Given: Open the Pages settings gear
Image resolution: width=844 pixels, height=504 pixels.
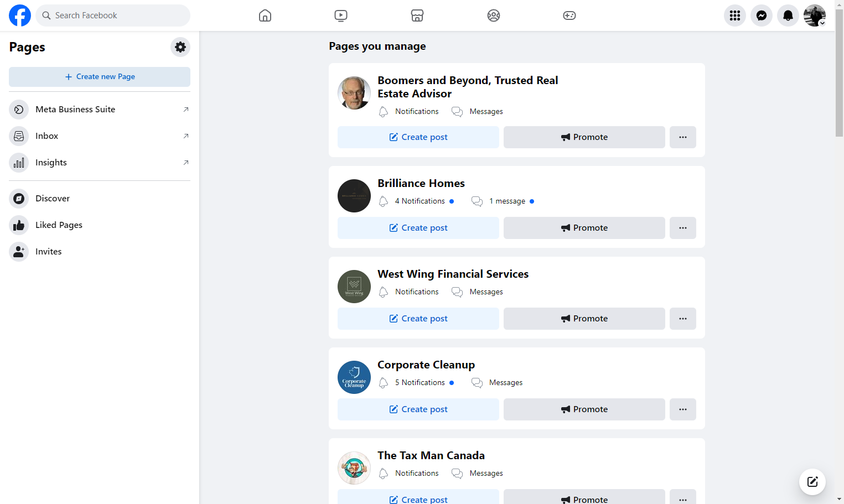Looking at the screenshot, I should pyautogui.click(x=180, y=47).
